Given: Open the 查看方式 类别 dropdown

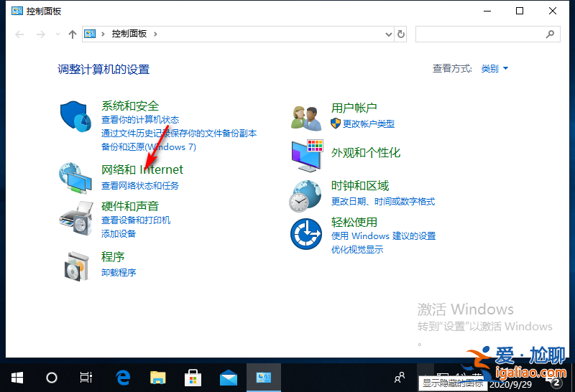Looking at the screenshot, I should (494, 68).
